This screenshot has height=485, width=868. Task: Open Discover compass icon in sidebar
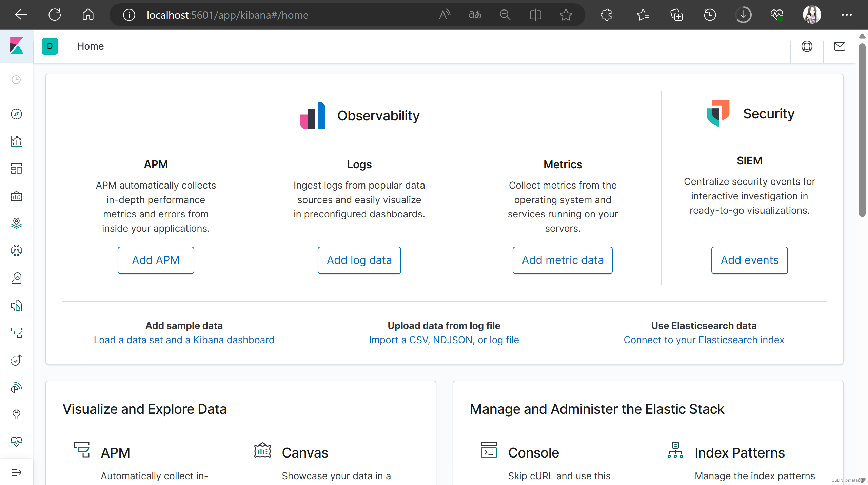point(16,114)
